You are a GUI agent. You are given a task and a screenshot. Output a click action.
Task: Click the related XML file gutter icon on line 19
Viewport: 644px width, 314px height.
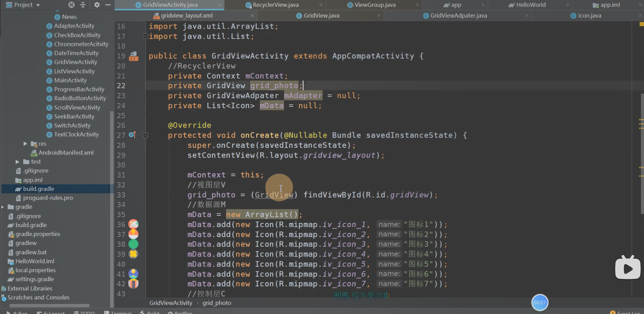click(x=133, y=56)
